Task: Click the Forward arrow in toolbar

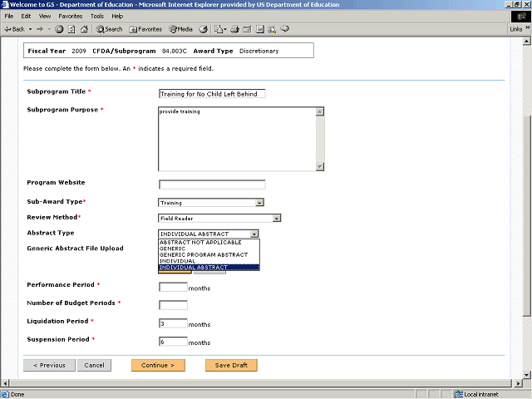Action: pyautogui.click(x=40, y=29)
